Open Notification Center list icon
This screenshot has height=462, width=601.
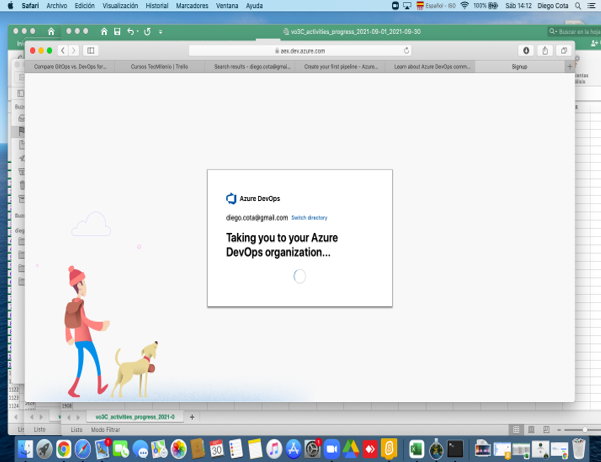(x=592, y=6)
